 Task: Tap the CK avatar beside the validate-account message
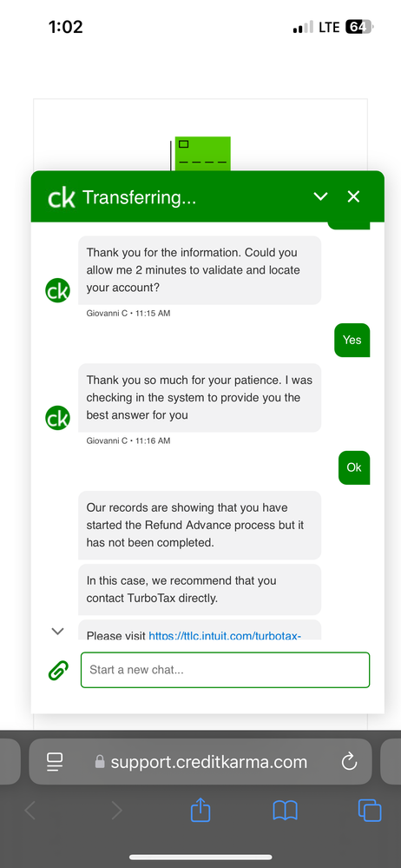tap(57, 292)
